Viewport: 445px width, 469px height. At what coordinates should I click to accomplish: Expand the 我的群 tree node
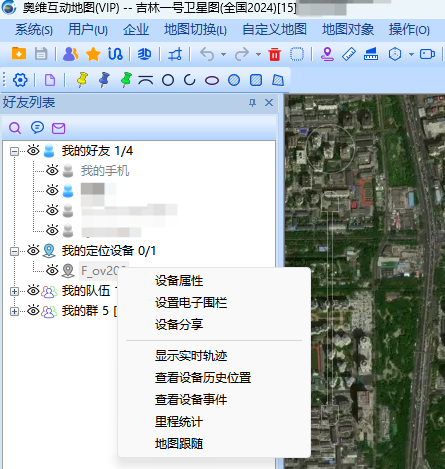point(14,312)
